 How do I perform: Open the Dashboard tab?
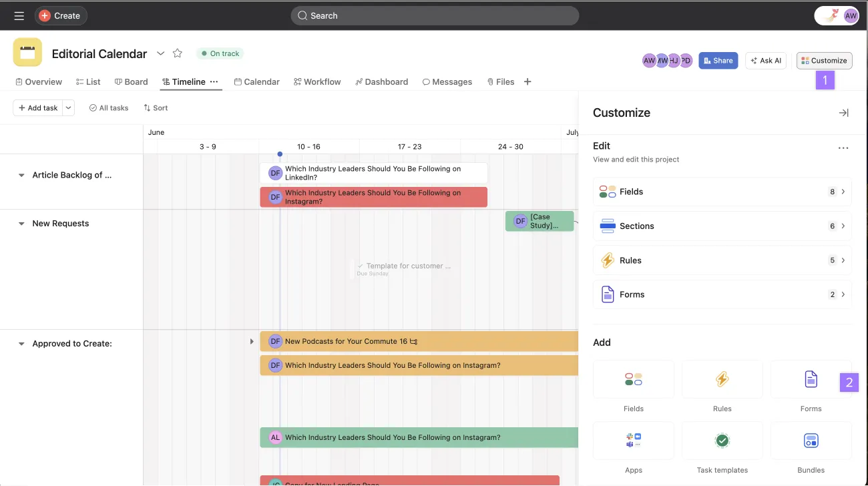(382, 81)
